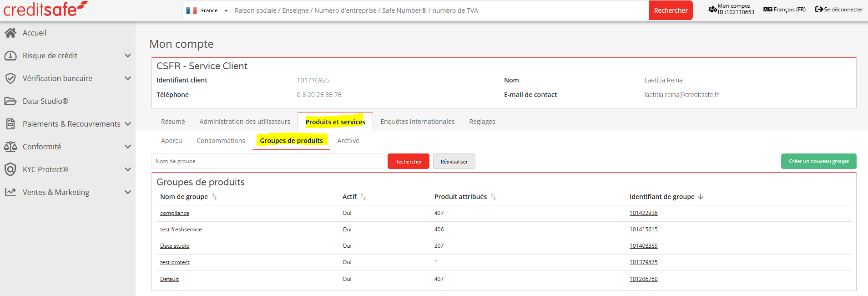
Task: Click the 406 products cell
Action: [x=439, y=230]
